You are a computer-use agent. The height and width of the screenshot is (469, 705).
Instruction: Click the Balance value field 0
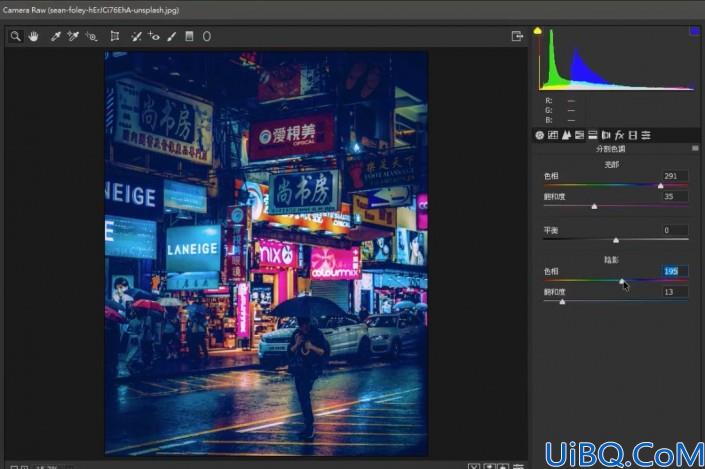click(674, 230)
